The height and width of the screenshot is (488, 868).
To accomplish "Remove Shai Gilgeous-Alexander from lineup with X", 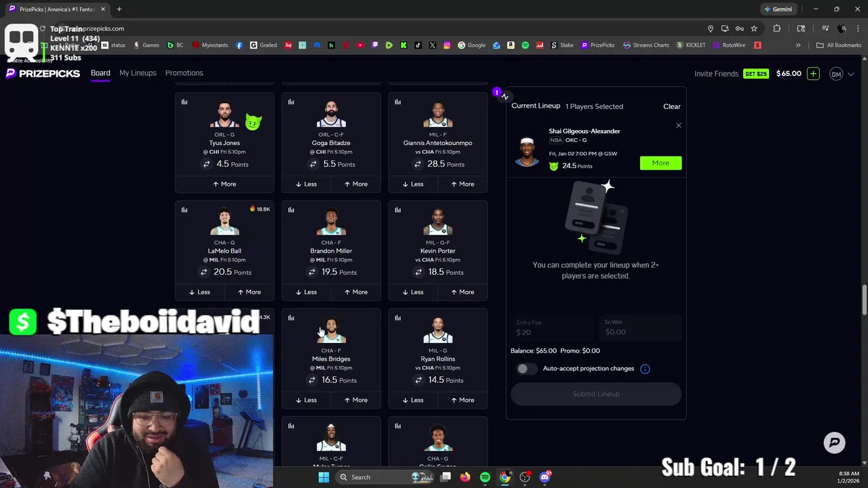I will (678, 125).
